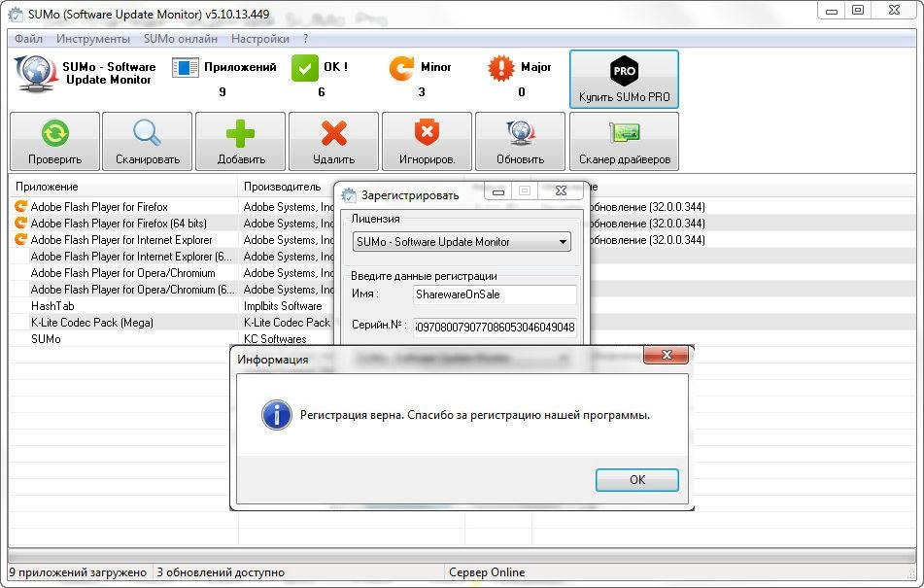Open the Файл menu
Image resolution: width=924 pixels, height=588 pixels.
click(x=28, y=39)
